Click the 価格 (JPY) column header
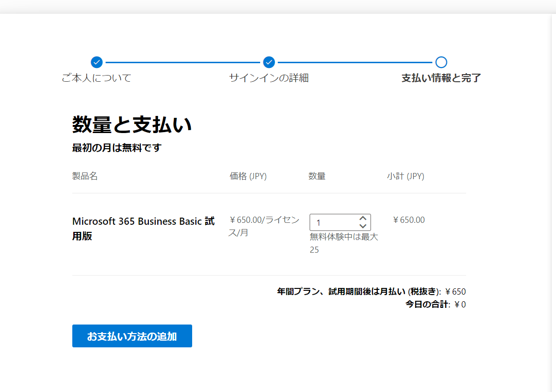 248,176
